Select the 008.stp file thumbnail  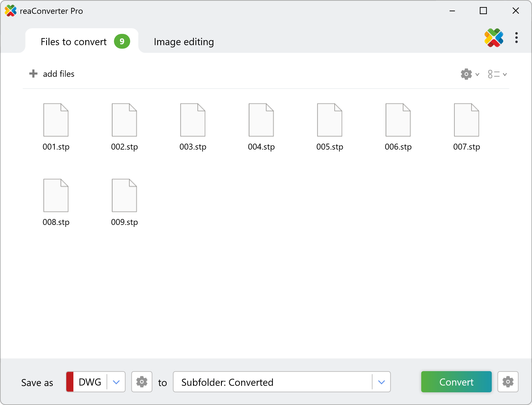click(x=56, y=195)
